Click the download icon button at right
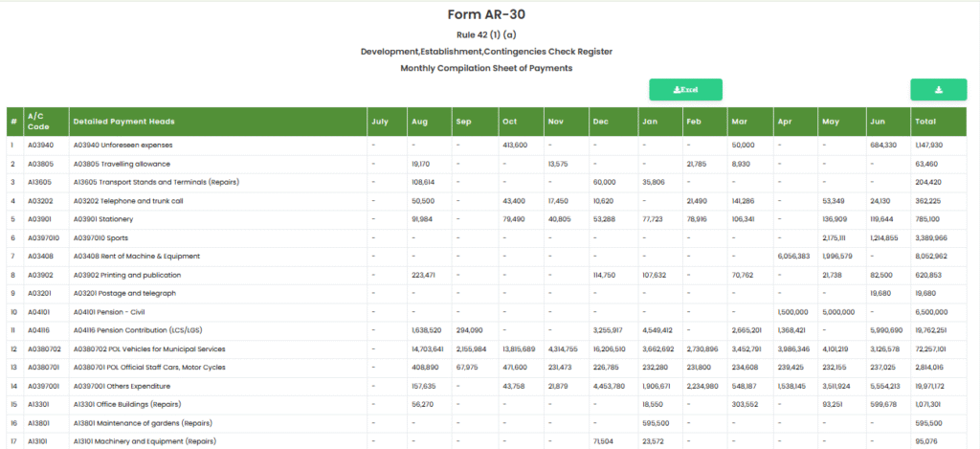The image size is (980, 449). (x=938, y=89)
